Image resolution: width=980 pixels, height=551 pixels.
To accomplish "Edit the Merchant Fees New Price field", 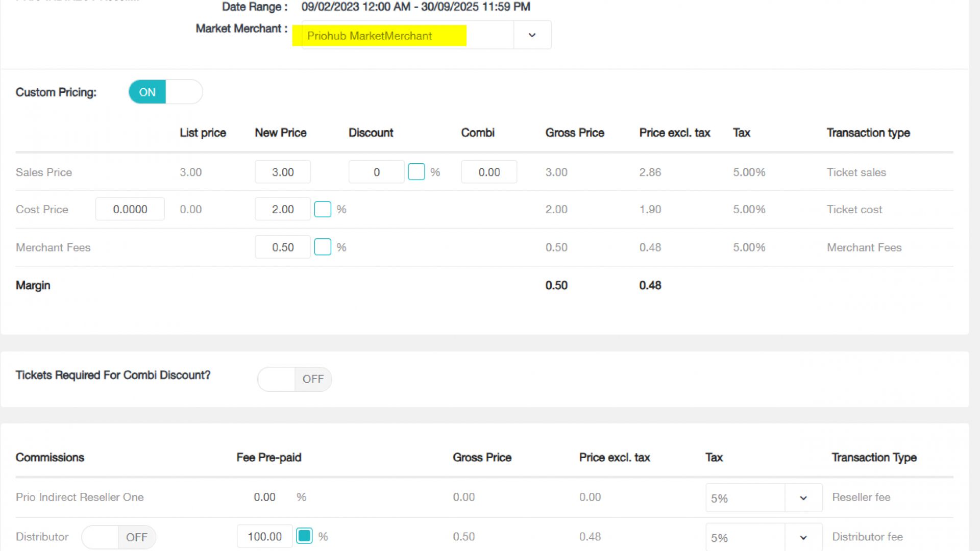I will (x=282, y=247).
